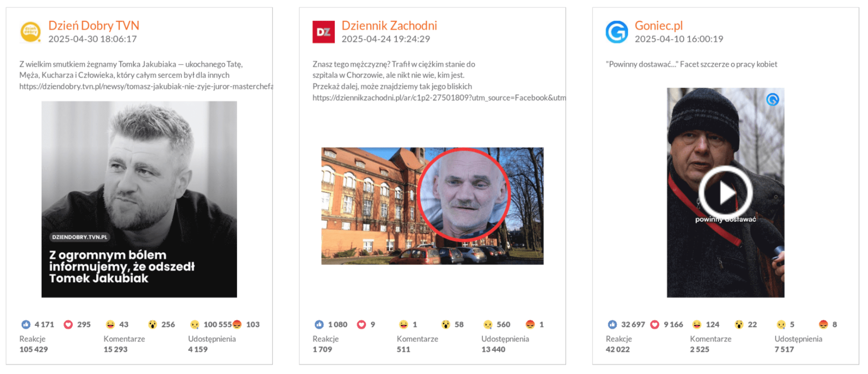Click the blue Goniec.pl G logo
The height and width of the screenshot is (374, 868).
click(617, 32)
